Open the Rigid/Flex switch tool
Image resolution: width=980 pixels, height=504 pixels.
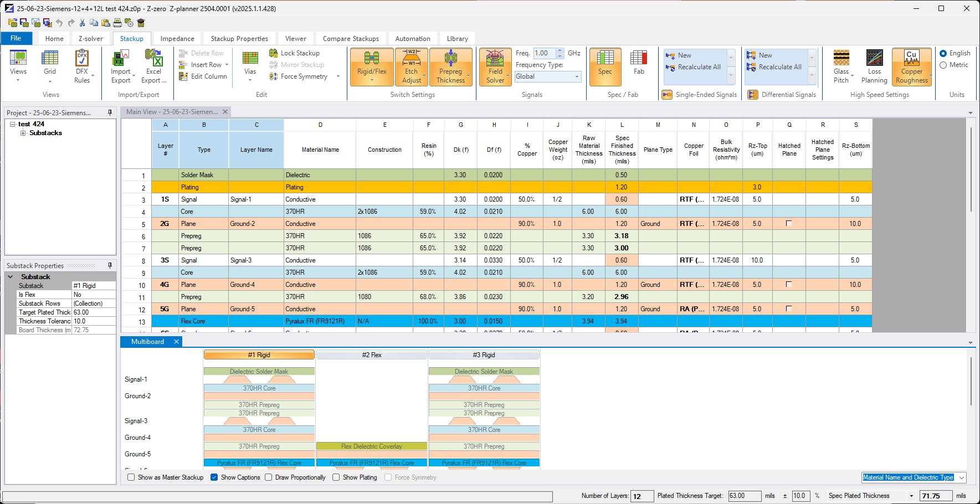[x=370, y=64]
